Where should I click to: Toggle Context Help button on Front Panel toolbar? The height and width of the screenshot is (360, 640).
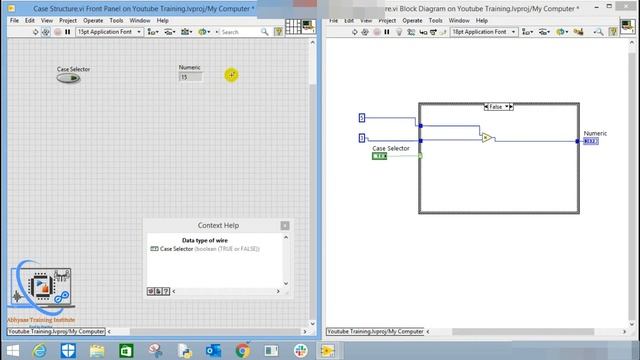point(278,32)
